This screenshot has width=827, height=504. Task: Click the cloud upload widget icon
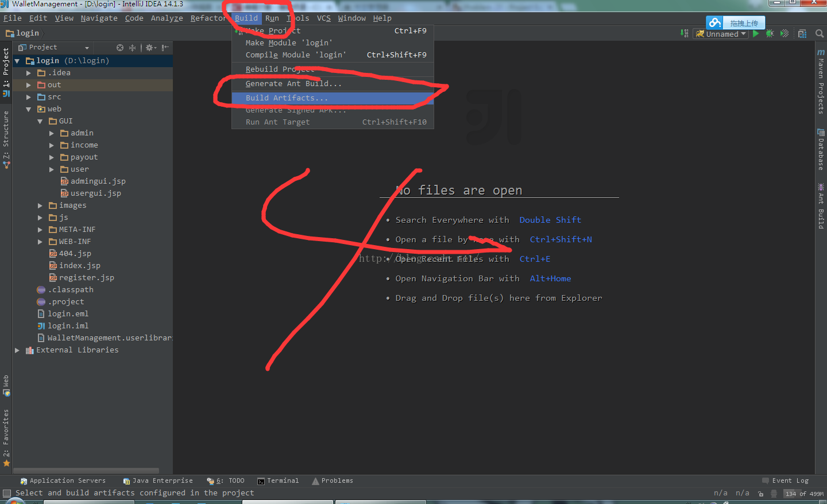point(715,23)
